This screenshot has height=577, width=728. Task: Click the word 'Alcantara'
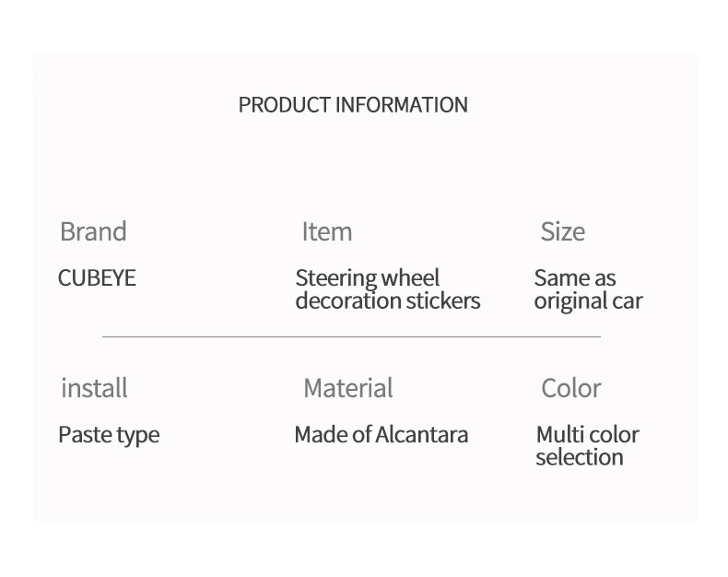pos(421,435)
